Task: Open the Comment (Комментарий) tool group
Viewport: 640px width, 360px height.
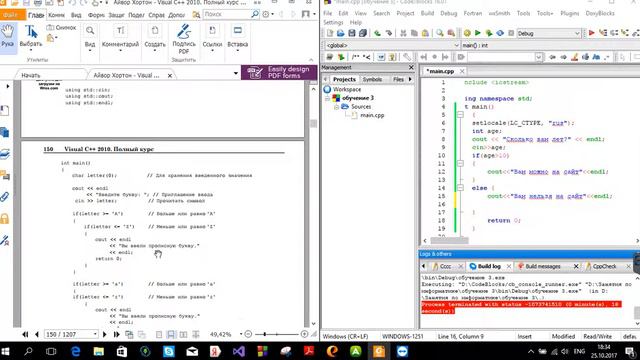Action: 120,37
